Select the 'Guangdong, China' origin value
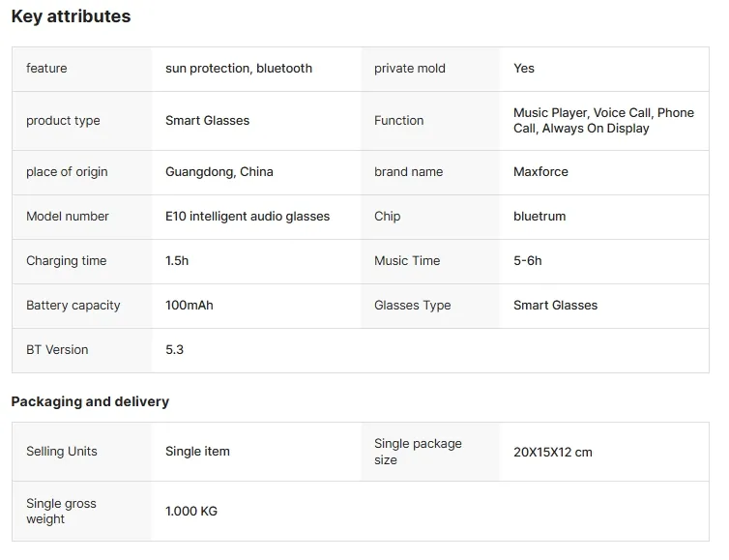729x560 pixels. point(219,172)
